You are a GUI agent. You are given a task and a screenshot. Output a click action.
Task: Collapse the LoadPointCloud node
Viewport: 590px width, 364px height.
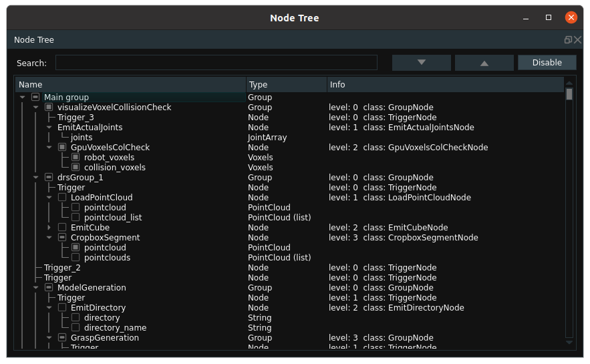pyautogui.click(x=49, y=197)
